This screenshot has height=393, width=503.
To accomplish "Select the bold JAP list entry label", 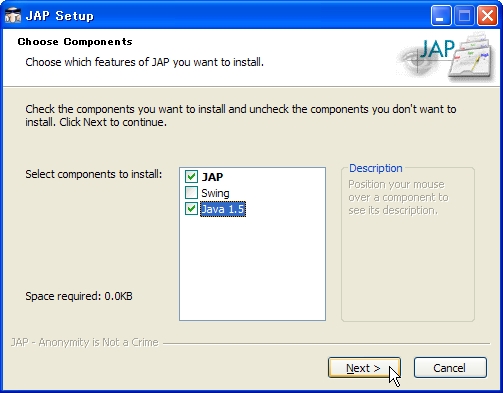I will (212, 177).
